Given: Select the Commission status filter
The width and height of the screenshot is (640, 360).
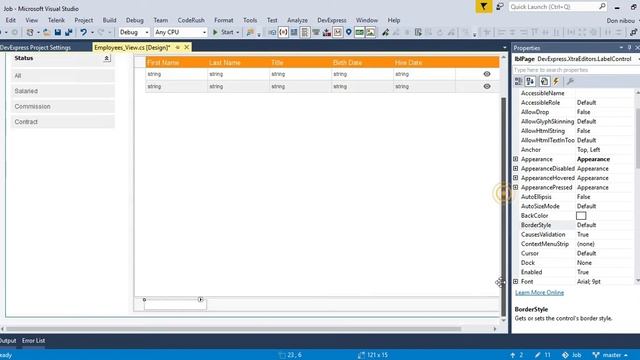Looking at the screenshot, I should tap(63, 107).
